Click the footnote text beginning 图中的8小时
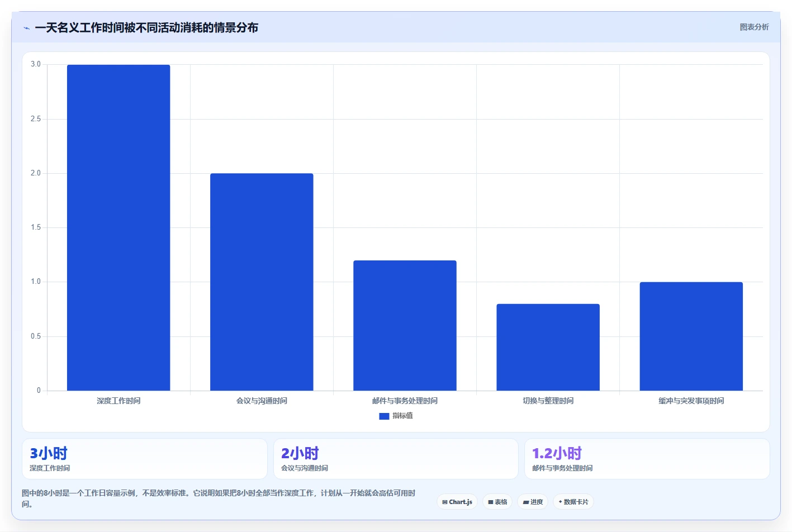This screenshot has width=792, height=532. click(x=219, y=498)
